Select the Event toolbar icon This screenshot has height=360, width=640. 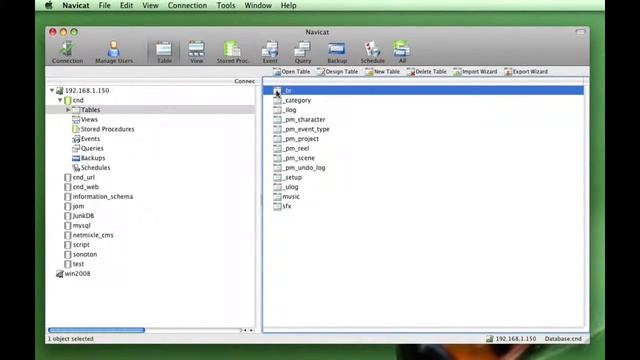click(x=270, y=52)
